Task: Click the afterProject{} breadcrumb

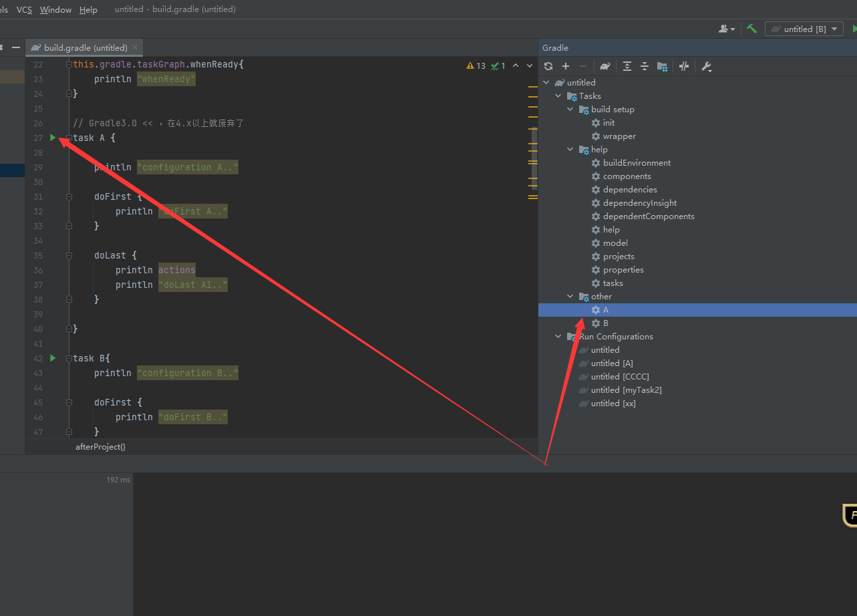Action: (x=100, y=446)
